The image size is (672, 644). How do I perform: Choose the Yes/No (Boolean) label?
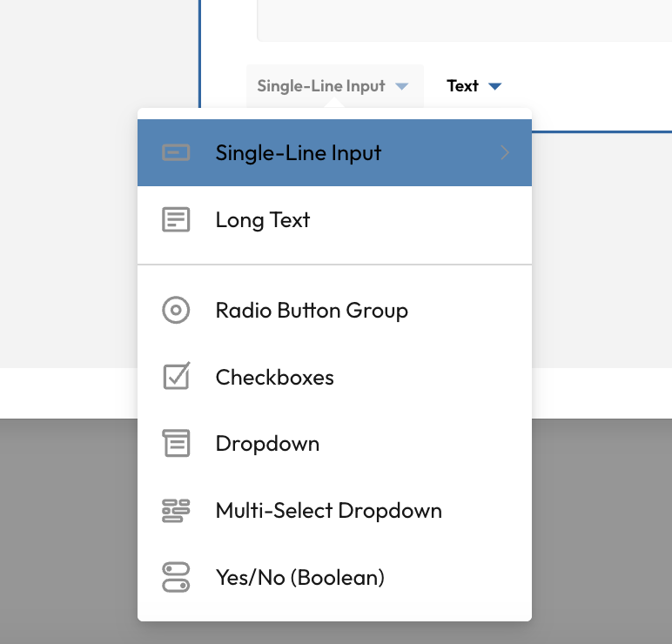(300, 577)
